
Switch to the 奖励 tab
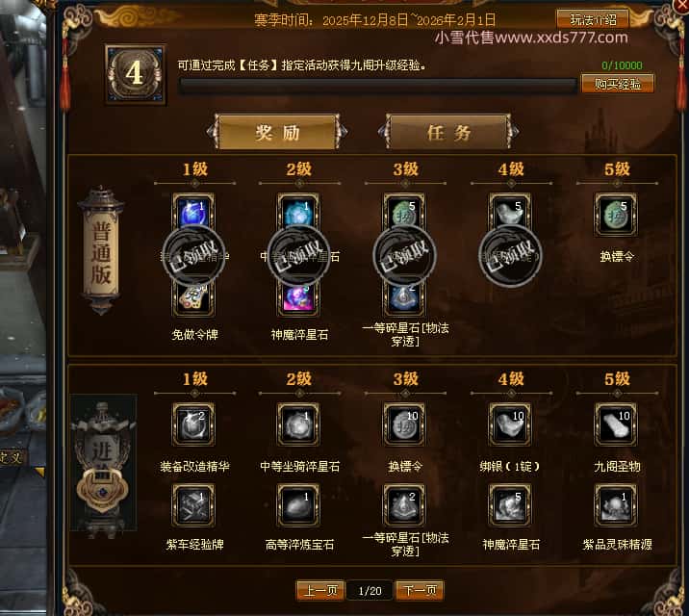click(x=277, y=132)
